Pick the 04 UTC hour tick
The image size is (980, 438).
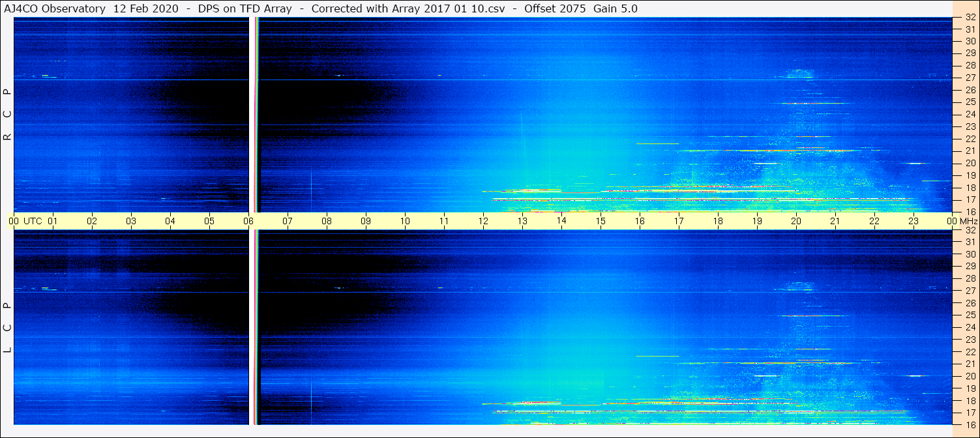tap(170, 221)
